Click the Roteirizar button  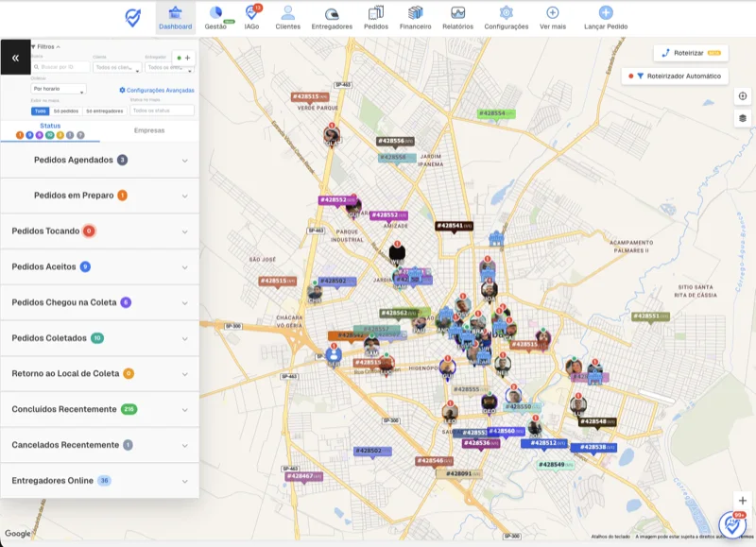coord(691,53)
